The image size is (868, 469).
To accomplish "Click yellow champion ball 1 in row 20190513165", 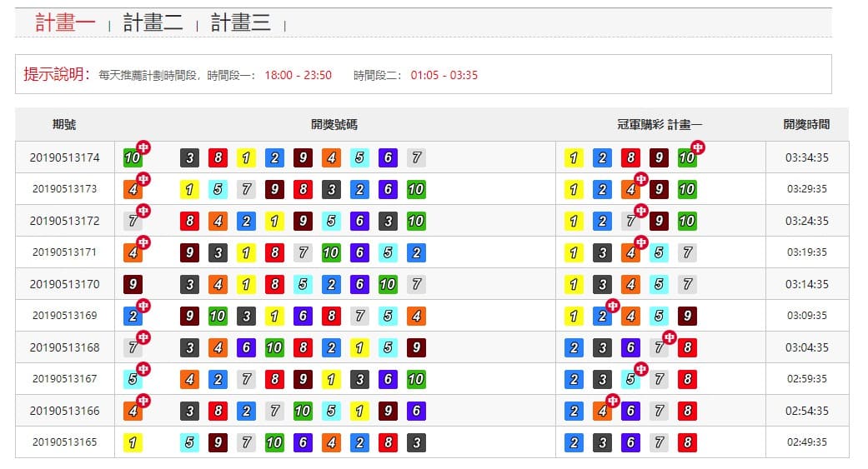I will point(133,442).
